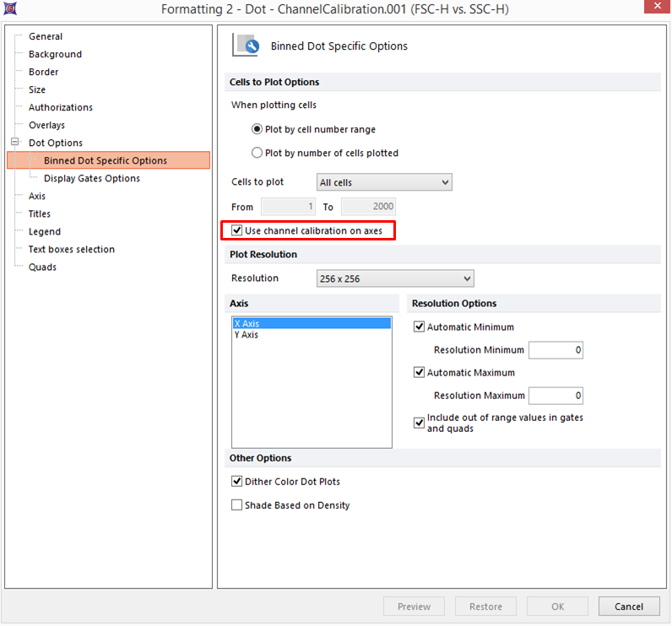
Task: Select Plot by cell number range option
Action: coord(257,130)
